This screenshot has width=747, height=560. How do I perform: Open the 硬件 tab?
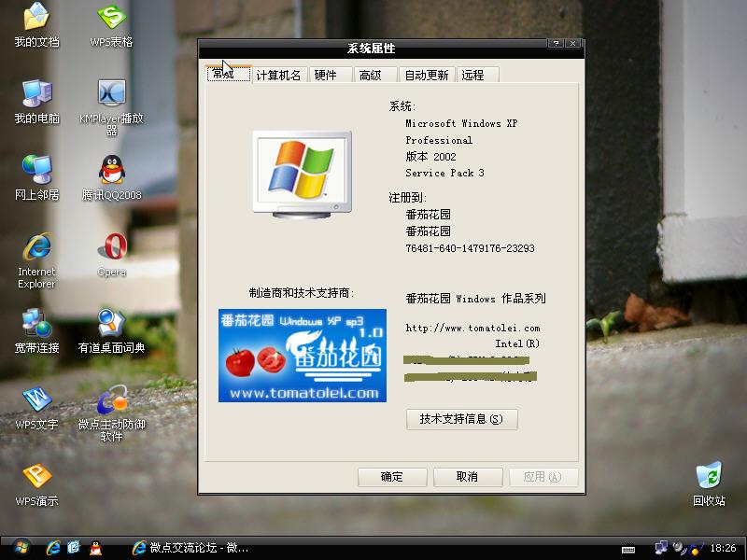pos(331,75)
